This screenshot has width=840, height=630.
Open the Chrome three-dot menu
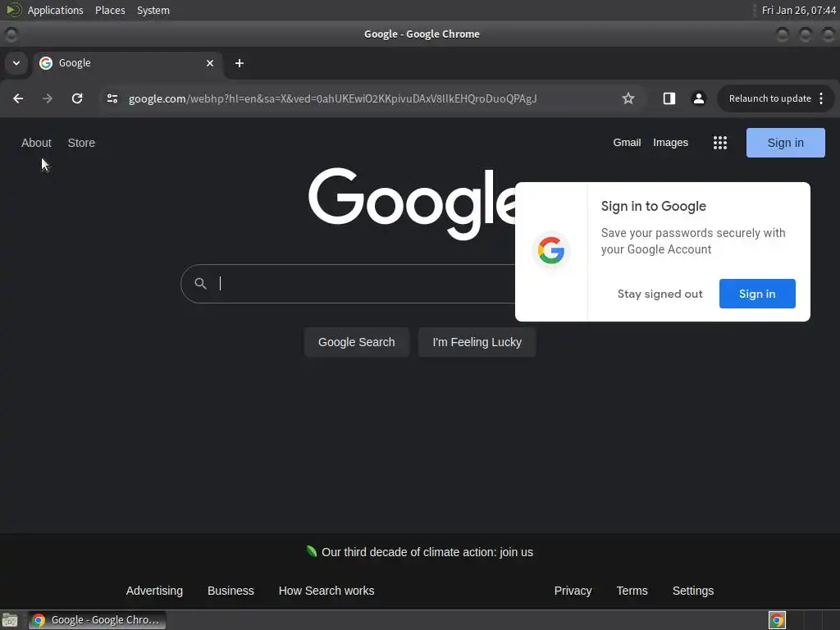pyautogui.click(x=821, y=98)
